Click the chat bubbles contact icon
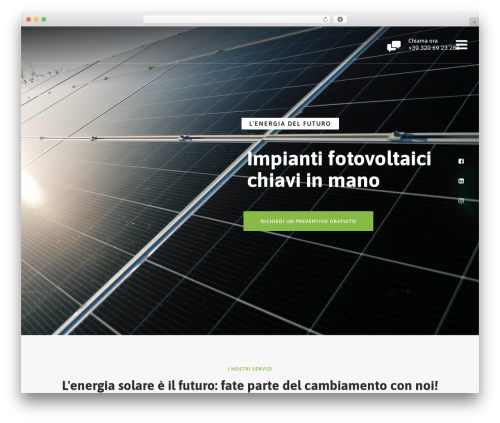Viewport: 500px width, 423px height. 394,46
